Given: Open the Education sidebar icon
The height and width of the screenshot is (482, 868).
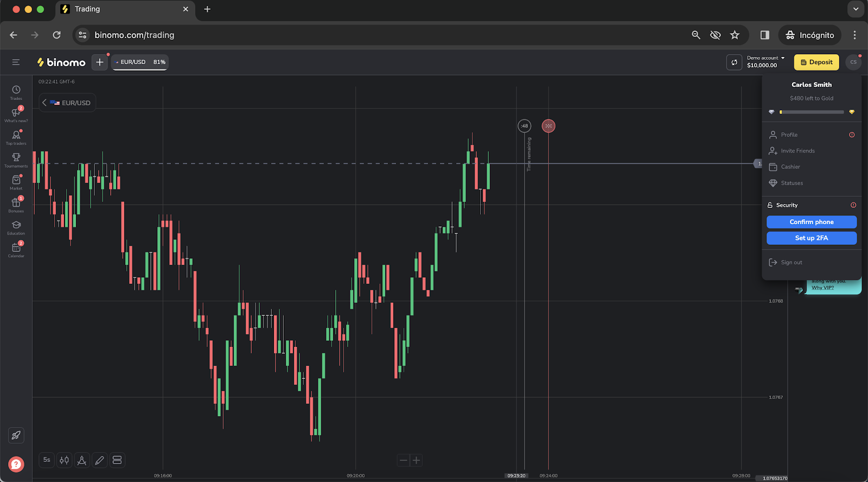Looking at the screenshot, I should (16, 227).
